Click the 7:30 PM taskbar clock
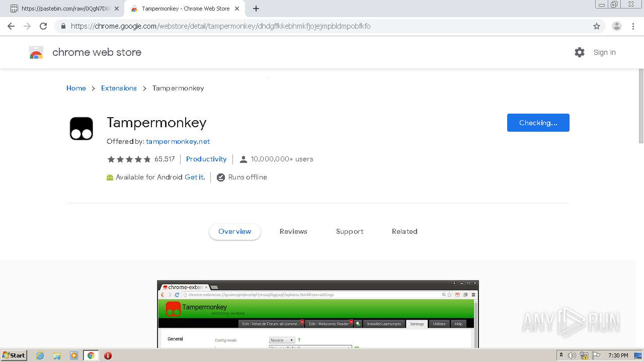Image resolution: width=644 pixels, height=362 pixels. (x=618, y=355)
